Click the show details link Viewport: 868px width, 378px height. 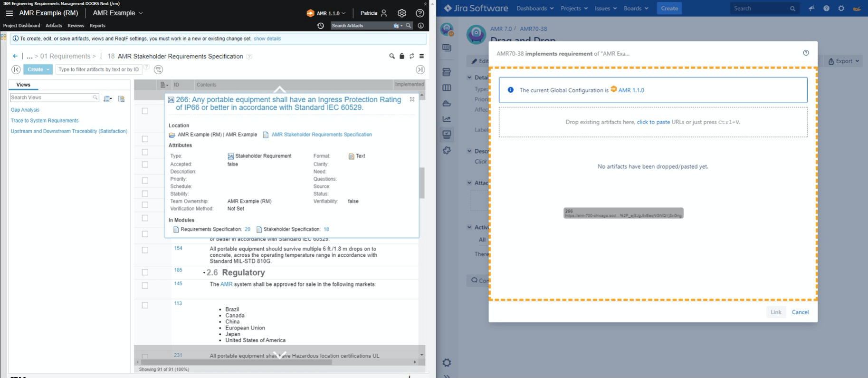click(267, 39)
